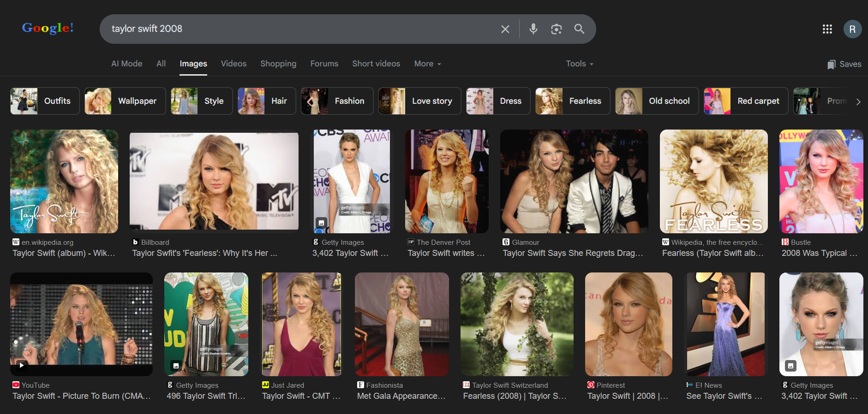Viewport: 868px width, 414px height.
Task: Switch to the Videos tab
Action: [x=233, y=64]
